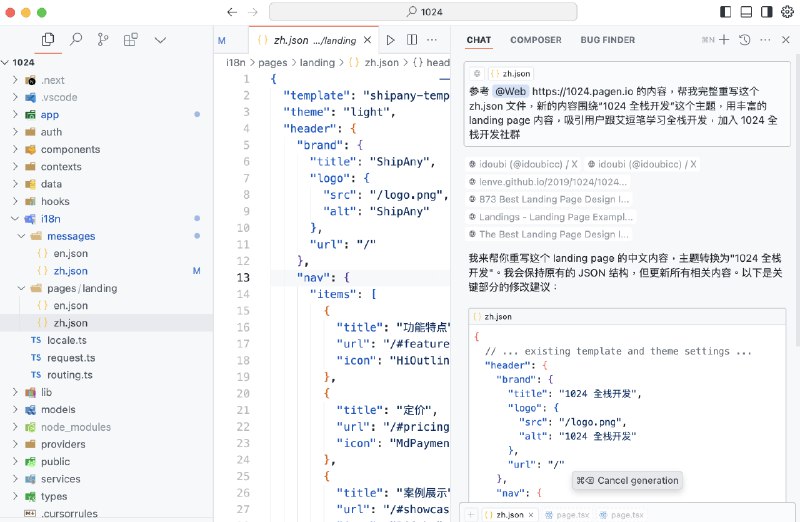
Task: Go forward with the right arrow
Action: pyautogui.click(x=253, y=12)
